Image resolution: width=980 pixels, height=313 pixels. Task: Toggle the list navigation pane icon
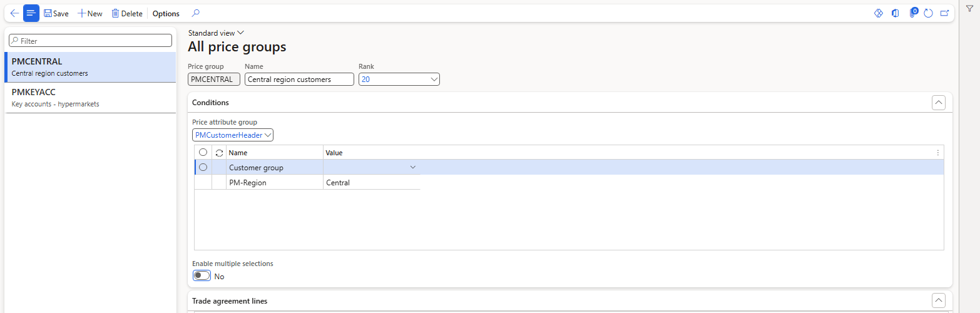click(31, 13)
